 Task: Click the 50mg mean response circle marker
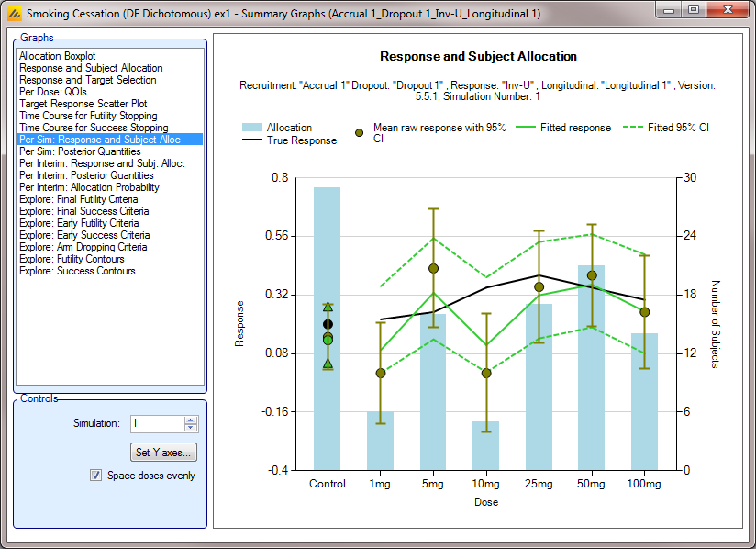point(592,274)
